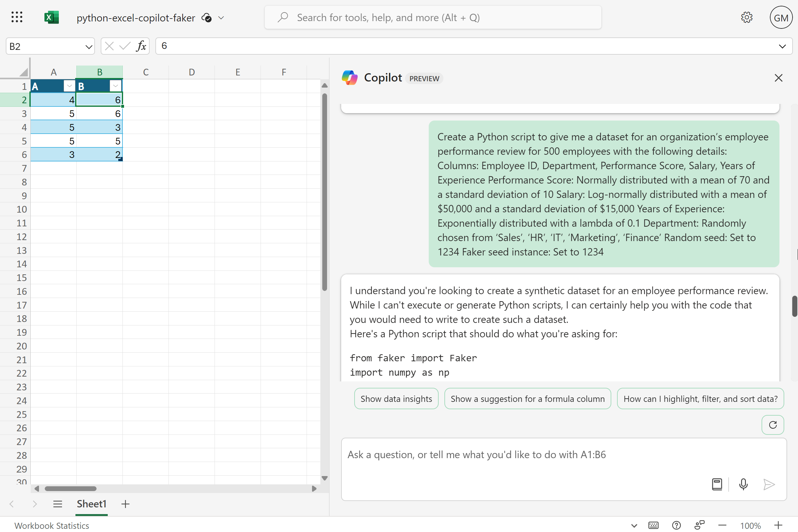Click the zoom in plus button
The width and height of the screenshot is (798, 532).
[x=778, y=525]
